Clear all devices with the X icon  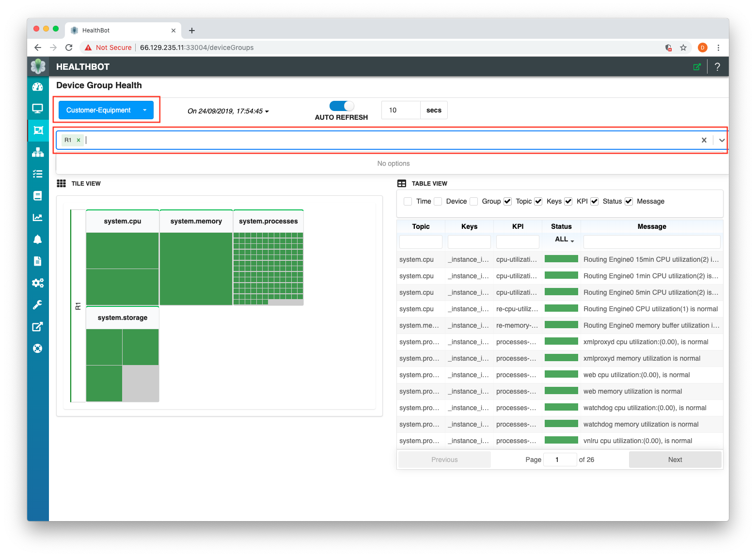pos(704,140)
